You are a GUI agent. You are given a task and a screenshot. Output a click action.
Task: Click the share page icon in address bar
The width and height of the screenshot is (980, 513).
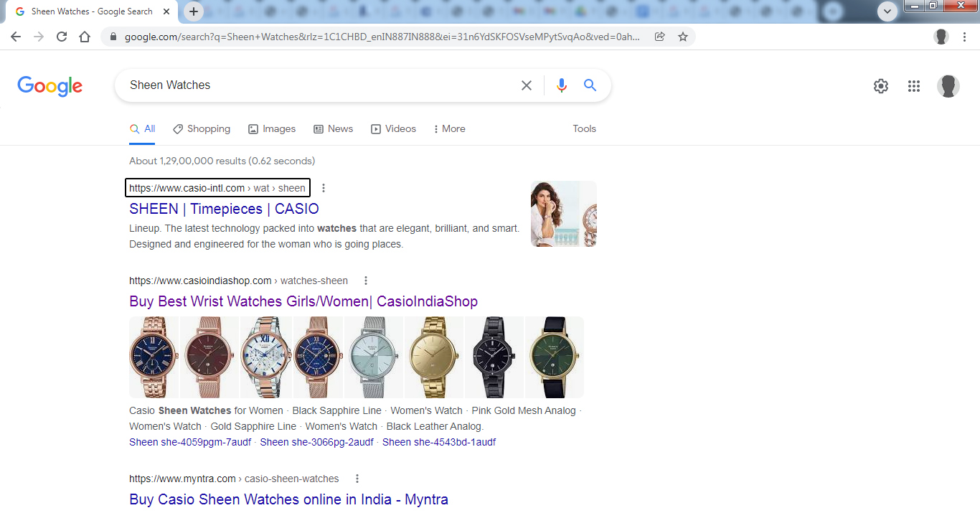coord(659,37)
